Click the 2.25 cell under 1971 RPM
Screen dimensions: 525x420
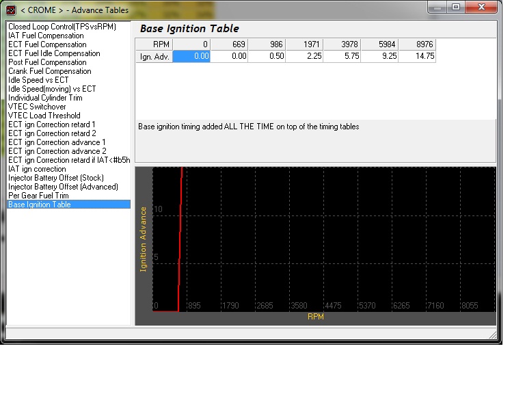click(304, 56)
